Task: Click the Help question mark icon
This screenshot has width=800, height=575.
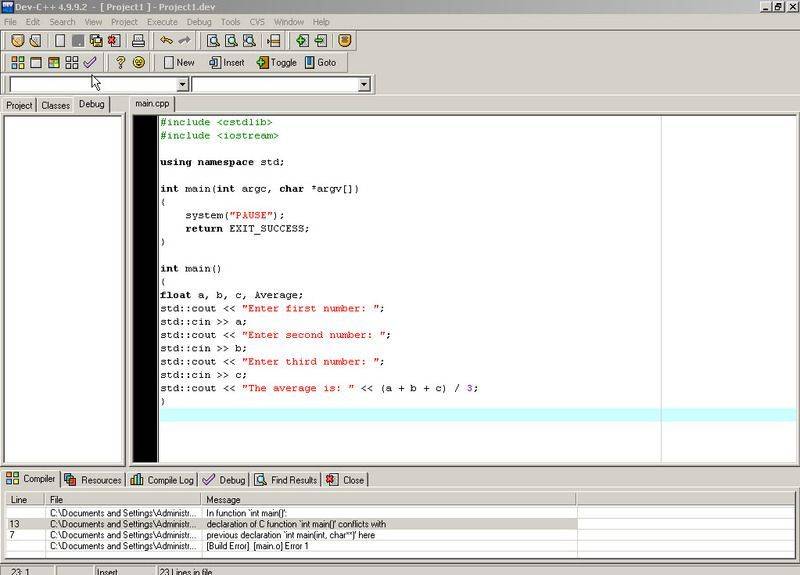Action: (x=120, y=62)
